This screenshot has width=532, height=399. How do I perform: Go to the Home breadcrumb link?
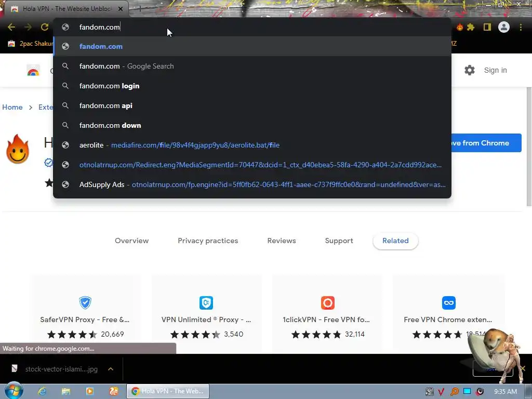click(x=12, y=107)
